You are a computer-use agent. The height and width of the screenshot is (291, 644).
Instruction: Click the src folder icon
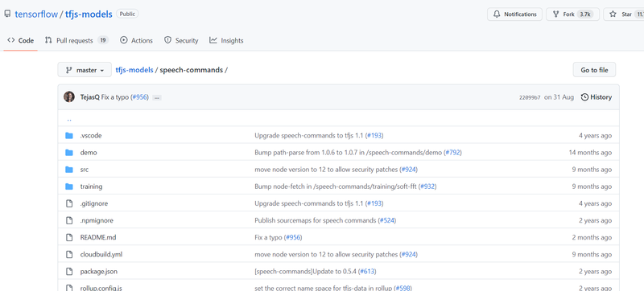[69, 170]
